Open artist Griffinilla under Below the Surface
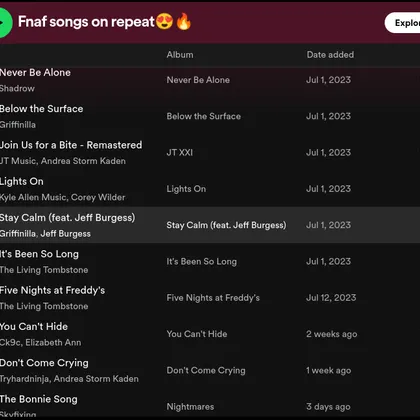This screenshot has height=420, width=420. pyautogui.click(x=18, y=125)
